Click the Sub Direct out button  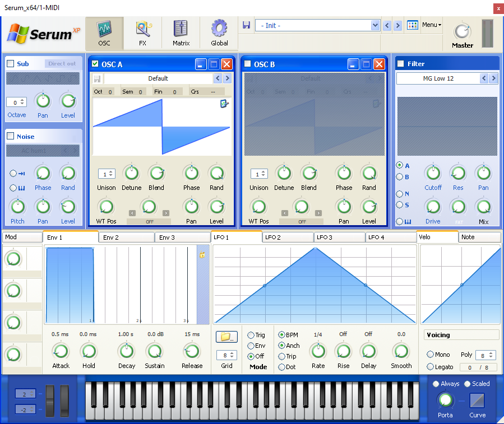(62, 64)
